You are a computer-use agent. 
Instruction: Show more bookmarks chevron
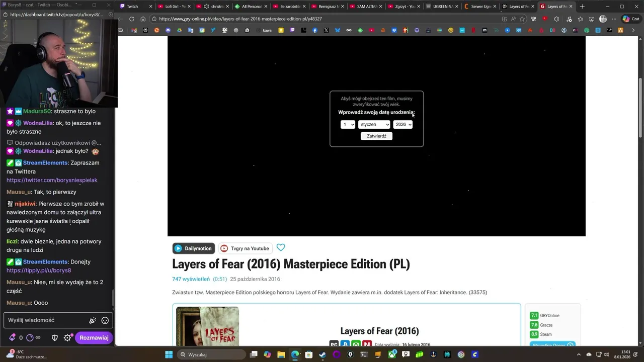coord(633,30)
